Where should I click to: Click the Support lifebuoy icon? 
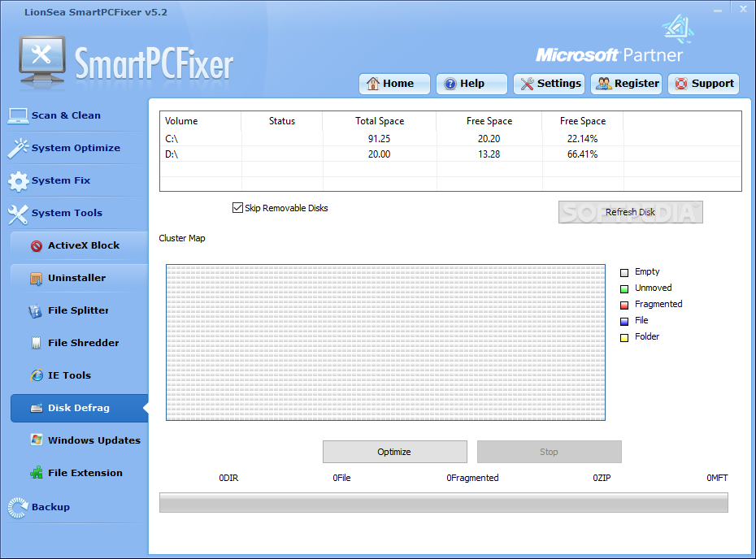click(681, 84)
